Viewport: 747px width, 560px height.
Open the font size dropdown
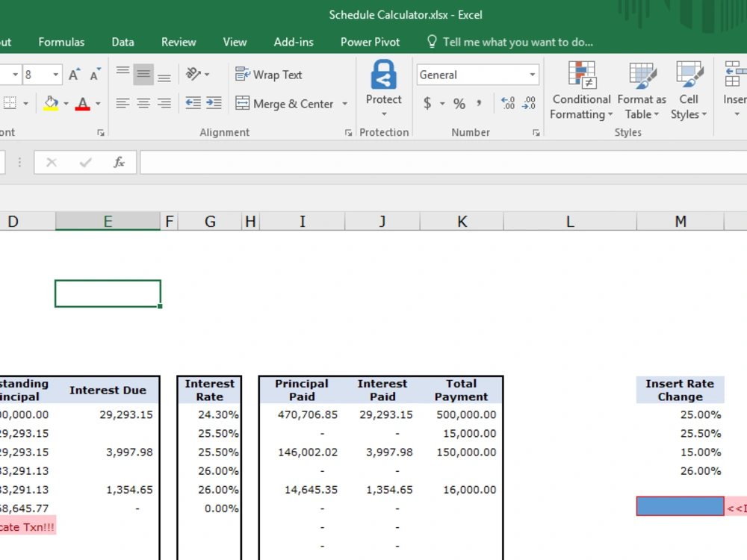coord(55,74)
